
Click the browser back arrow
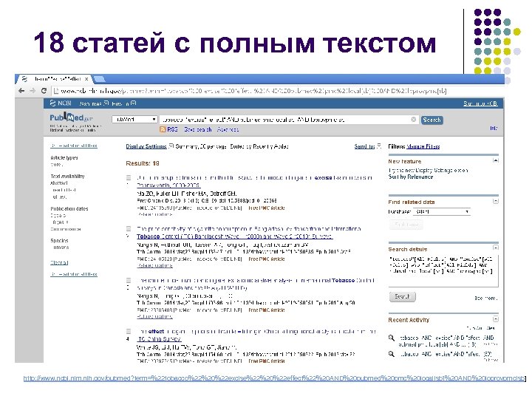[21, 91]
